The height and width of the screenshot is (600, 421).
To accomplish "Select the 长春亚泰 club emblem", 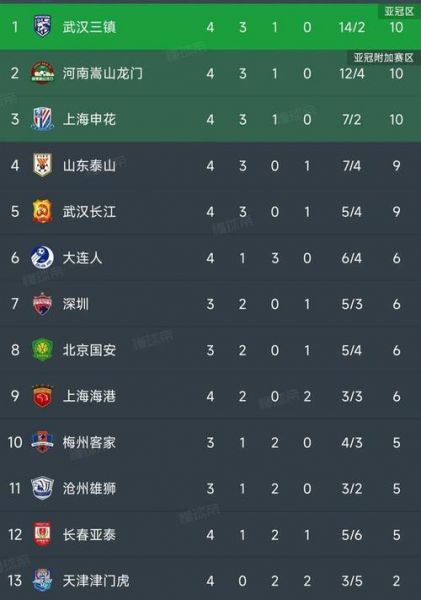I will 42,535.
